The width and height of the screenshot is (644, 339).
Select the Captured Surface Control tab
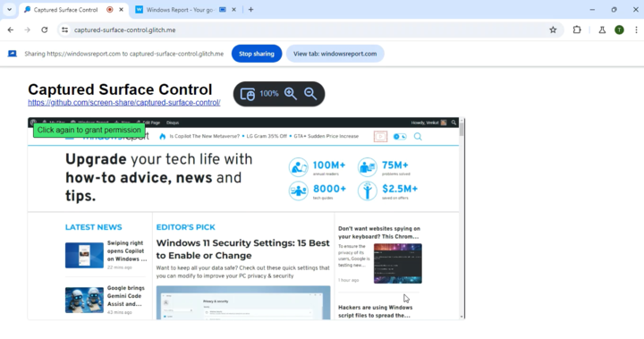(x=65, y=10)
